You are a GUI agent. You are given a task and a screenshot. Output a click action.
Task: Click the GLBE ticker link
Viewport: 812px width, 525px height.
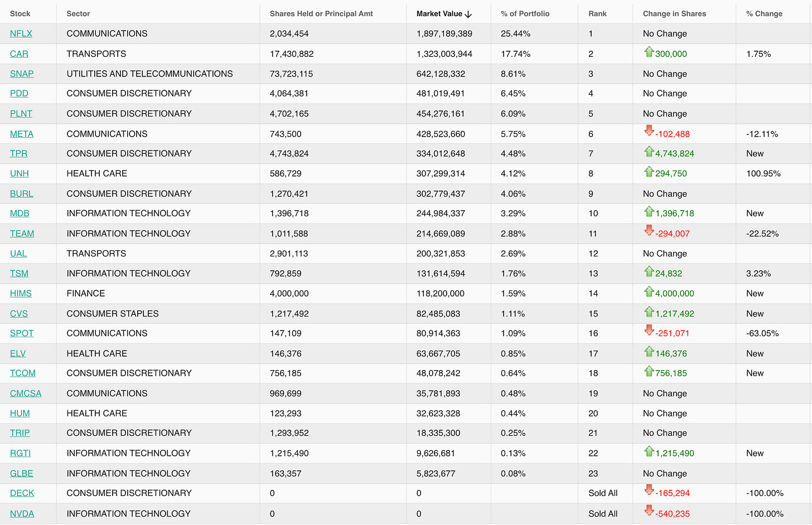(x=22, y=473)
